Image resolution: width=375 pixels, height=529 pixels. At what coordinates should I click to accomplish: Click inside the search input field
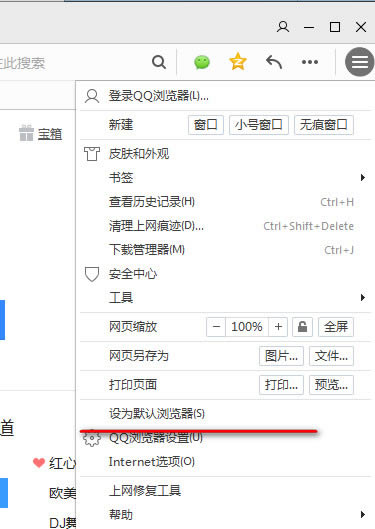coord(73,62)
